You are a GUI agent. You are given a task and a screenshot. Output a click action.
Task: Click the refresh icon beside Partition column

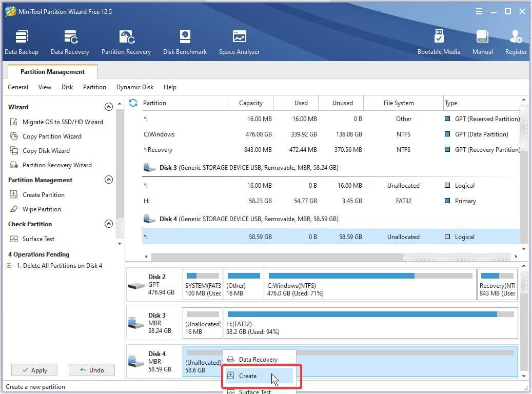tap(133, 103)
